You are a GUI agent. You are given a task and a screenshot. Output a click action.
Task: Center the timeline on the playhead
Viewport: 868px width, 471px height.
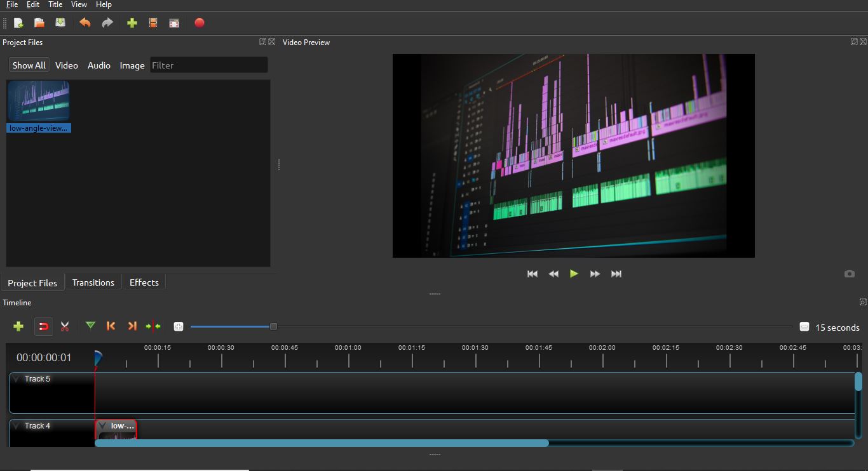point(153,326)
